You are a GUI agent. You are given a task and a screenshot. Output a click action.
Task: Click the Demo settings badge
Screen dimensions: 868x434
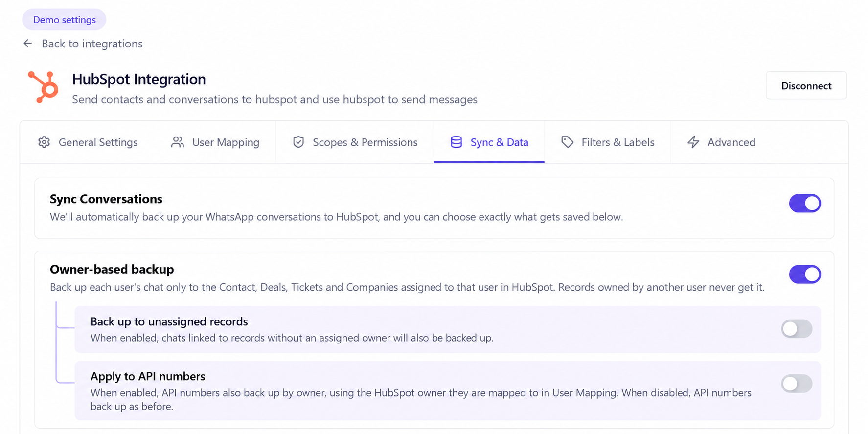point(64,20)
